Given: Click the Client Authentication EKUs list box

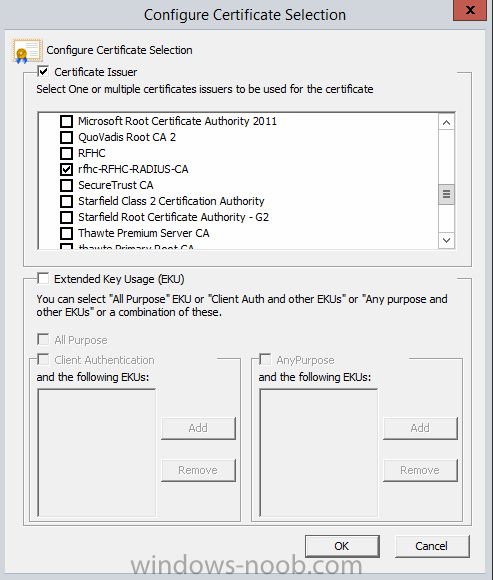Looking at the screenshot, I should tap(97, 453).
